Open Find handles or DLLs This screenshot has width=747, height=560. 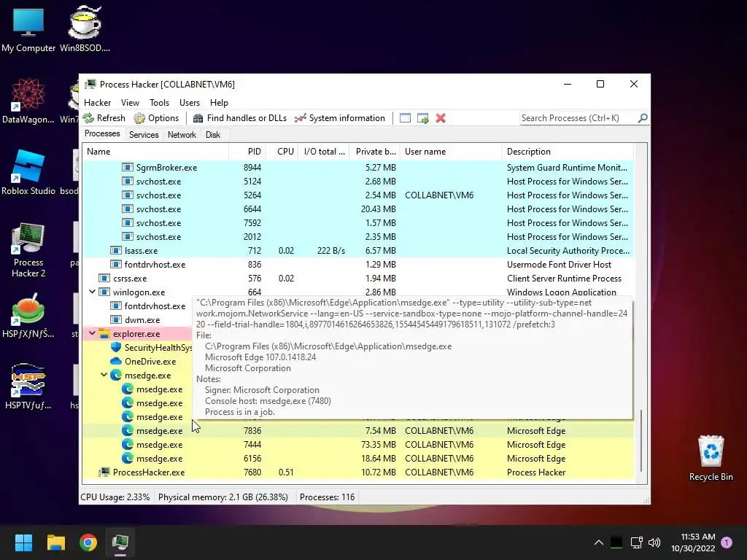(239, 118)
